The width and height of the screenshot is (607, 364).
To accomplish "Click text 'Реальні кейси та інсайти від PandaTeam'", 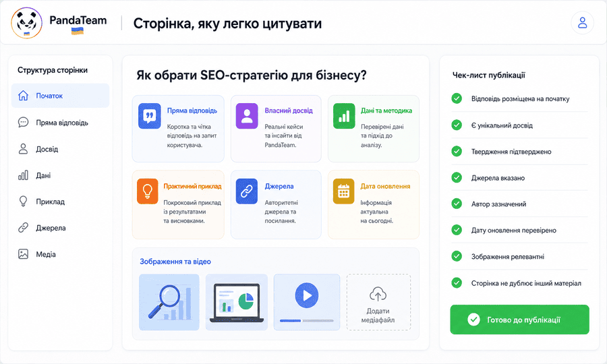I will click(x=283, y=135).
